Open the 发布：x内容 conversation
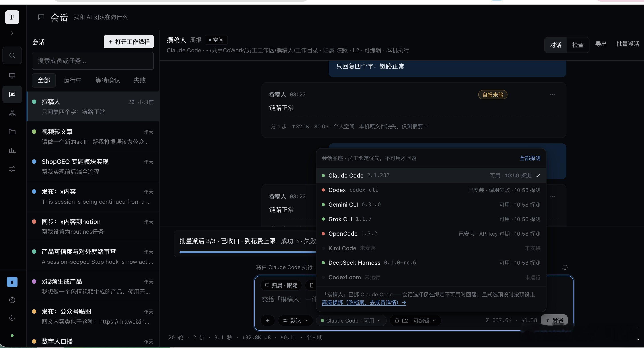 click(93, 197)
